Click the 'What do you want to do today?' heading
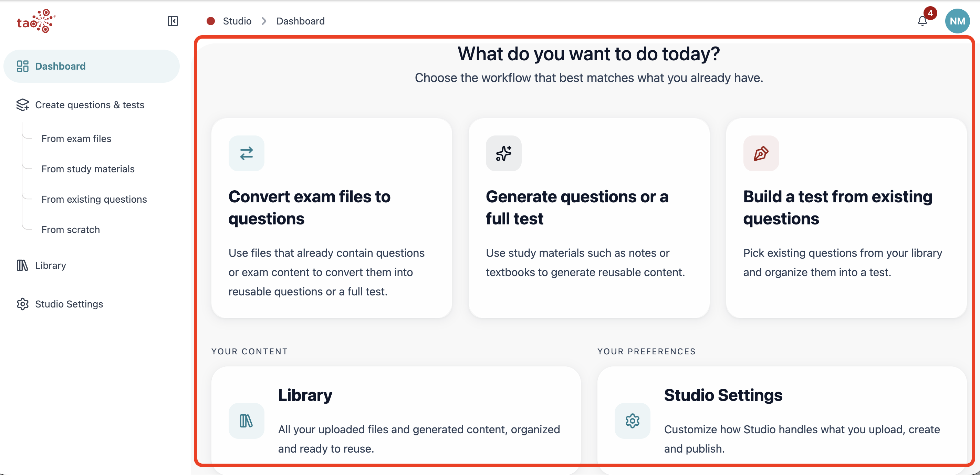980x475 pixels. tap(588, 54)
